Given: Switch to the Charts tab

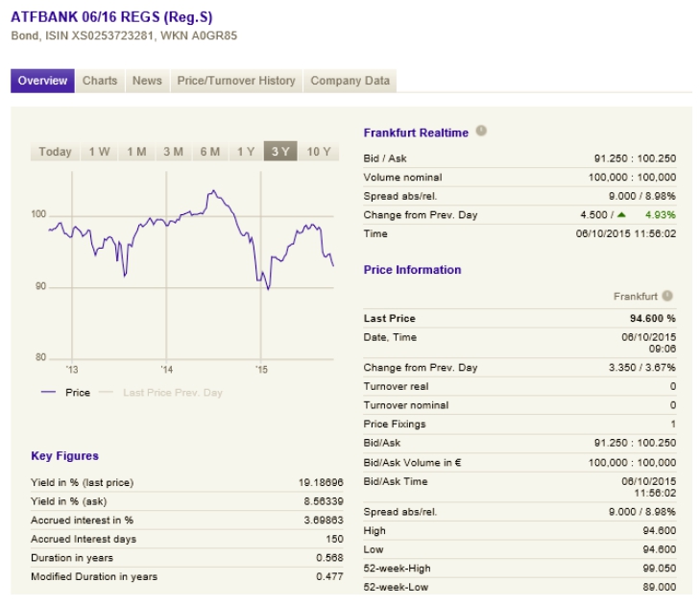Looking at the screenshot, I should [x=100, y=81].
